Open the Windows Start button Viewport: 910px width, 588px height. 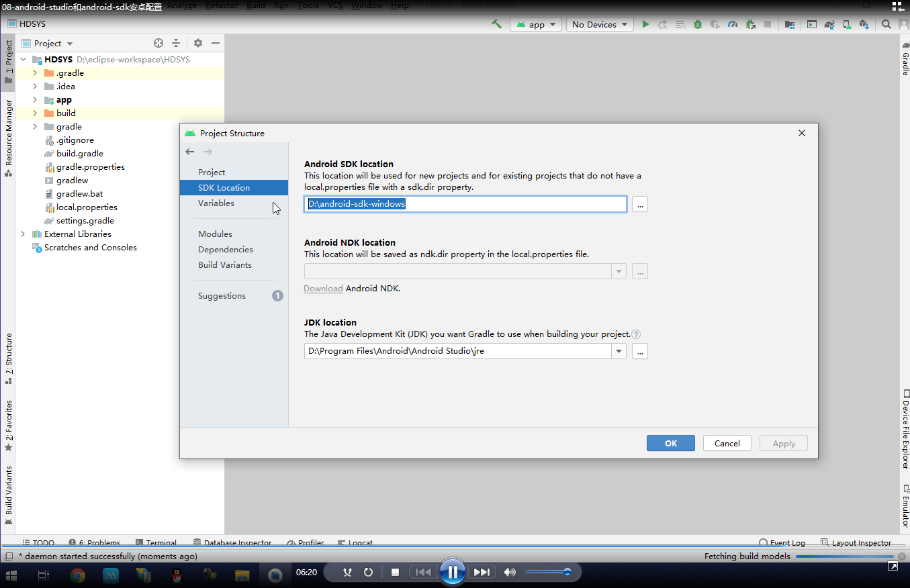pyautogui.click(x=11, y=575)
